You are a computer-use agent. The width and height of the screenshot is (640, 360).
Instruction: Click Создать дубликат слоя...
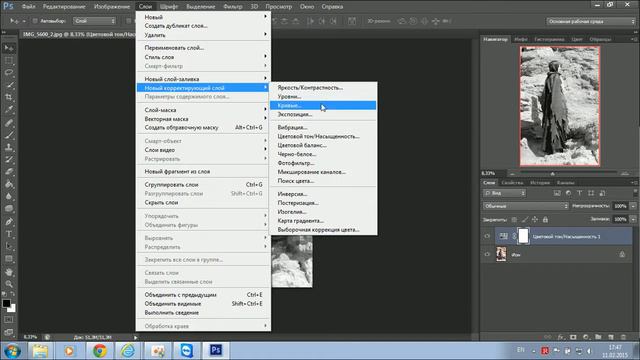click(x=203, y=26)
